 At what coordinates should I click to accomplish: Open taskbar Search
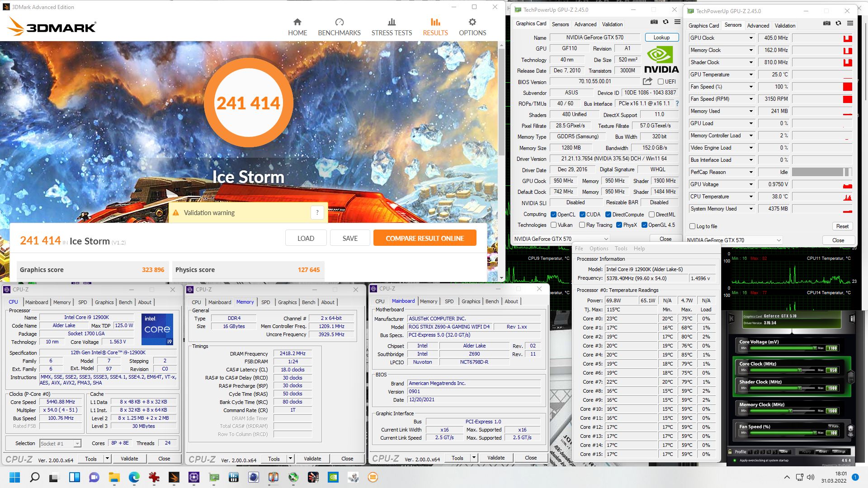click(x=34, y=477)
